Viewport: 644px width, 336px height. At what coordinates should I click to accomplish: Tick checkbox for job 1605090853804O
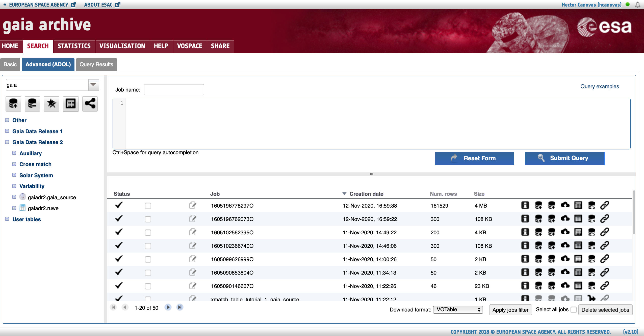click(148, 273)
